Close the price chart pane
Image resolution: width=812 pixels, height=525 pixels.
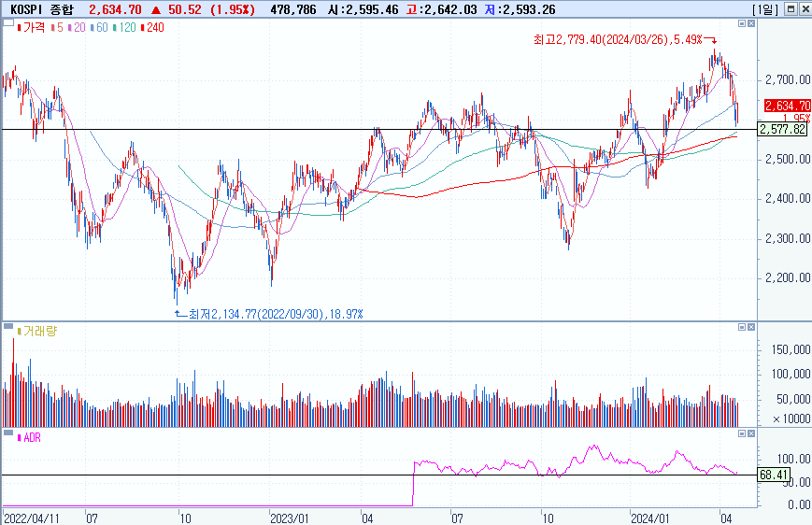(751, 23)
